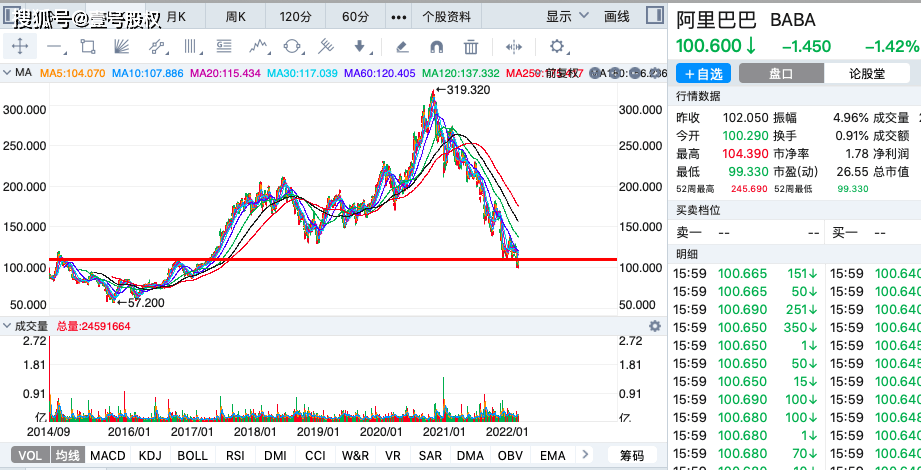Image resolution: width=921 pixels, height=470 pixels.
Task: Select the rectangle shape drawing tool
Action: [x=88, y=46]
